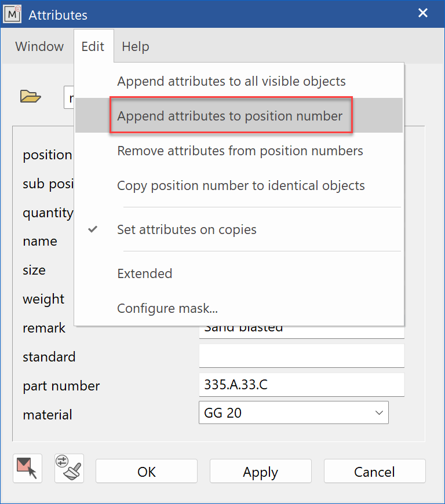
Task: Open the Help menu
Action: [x=136, y=46]
